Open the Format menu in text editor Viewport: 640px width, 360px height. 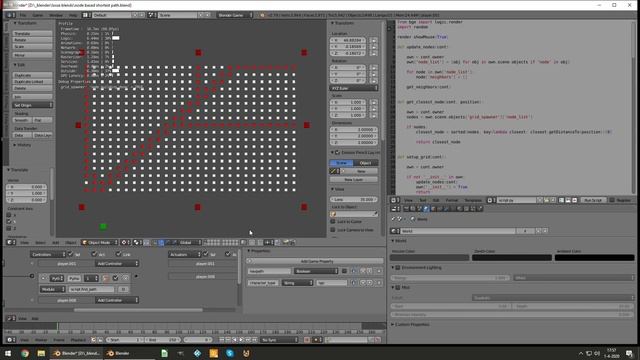[x=451, y=200]
